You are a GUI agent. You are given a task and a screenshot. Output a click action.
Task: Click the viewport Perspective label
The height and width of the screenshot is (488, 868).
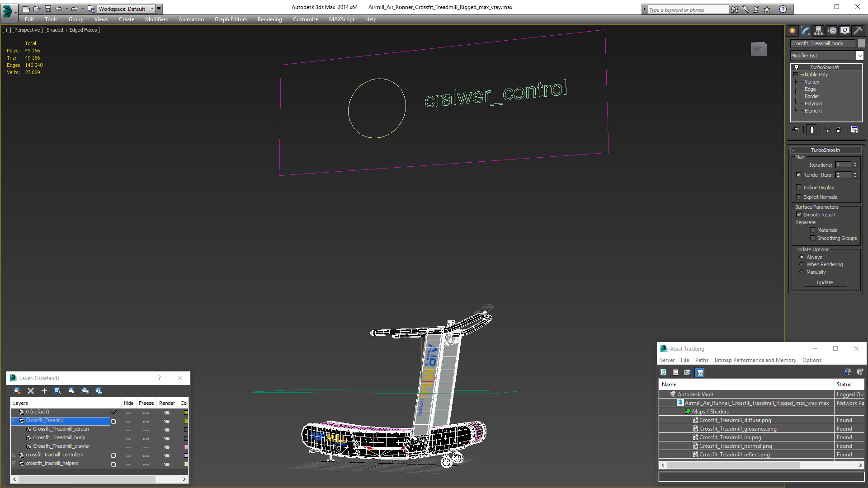[x=28, y=30]
